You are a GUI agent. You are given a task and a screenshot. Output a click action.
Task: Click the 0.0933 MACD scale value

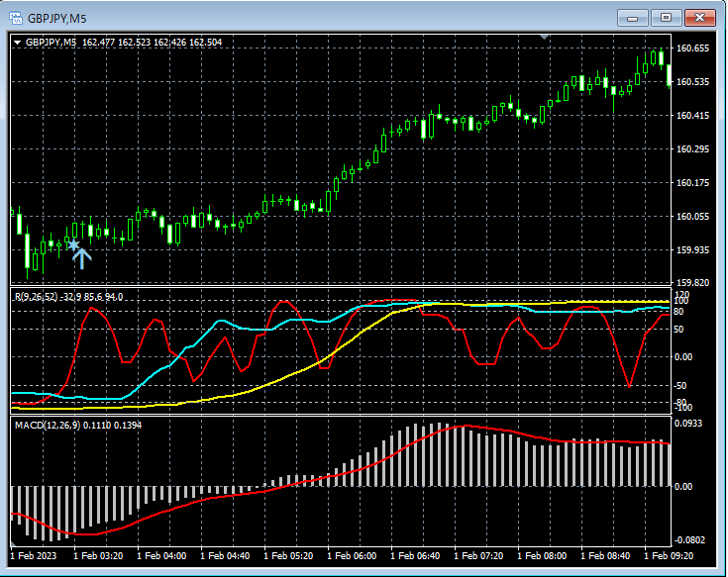(688, 423)
